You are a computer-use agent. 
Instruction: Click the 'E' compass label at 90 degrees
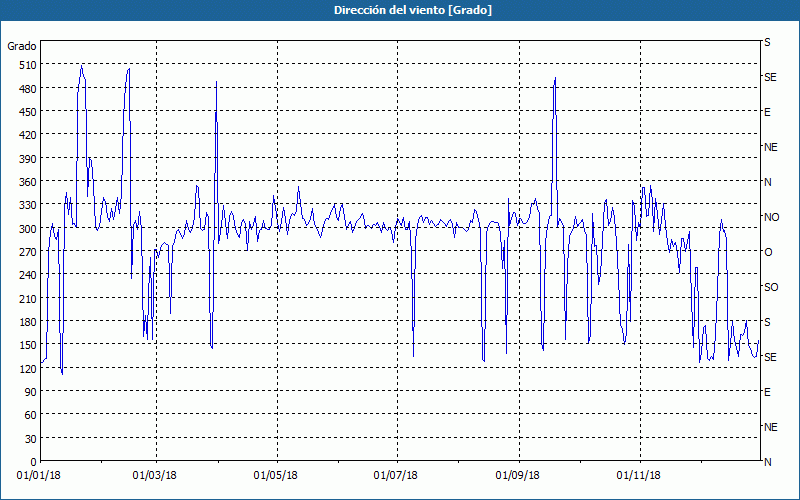(767, 392)
